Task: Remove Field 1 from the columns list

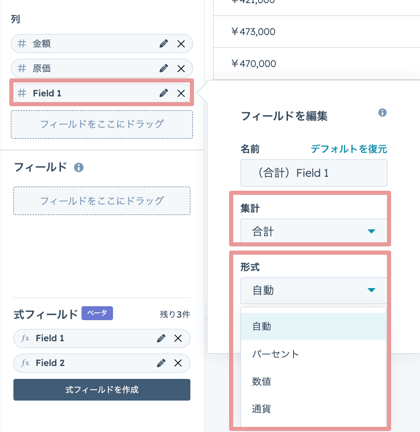Action: 181,93
